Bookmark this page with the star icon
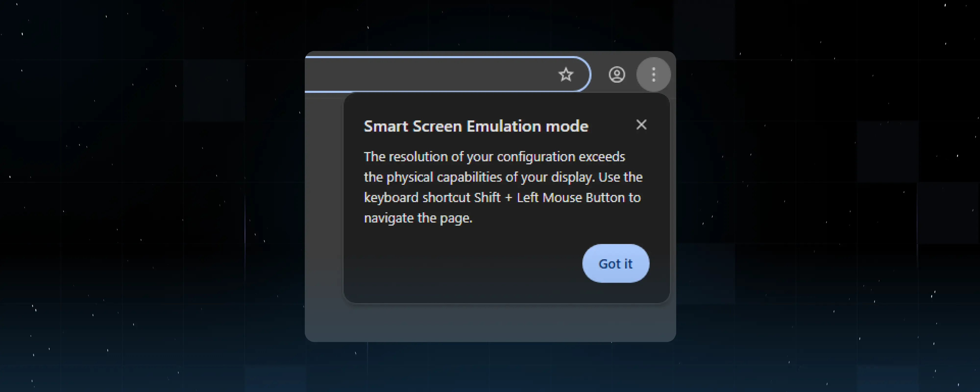980x392 pixels. point(566,74)
